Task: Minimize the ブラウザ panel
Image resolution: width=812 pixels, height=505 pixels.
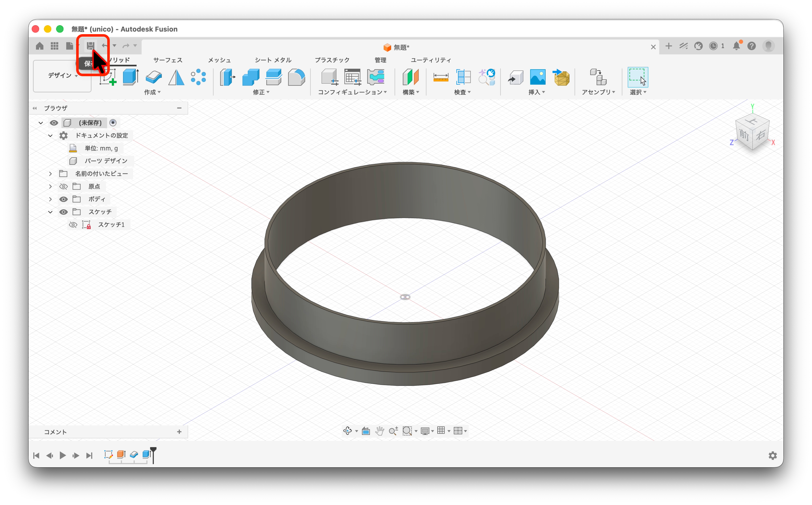Action: click(x=179, y=108)
